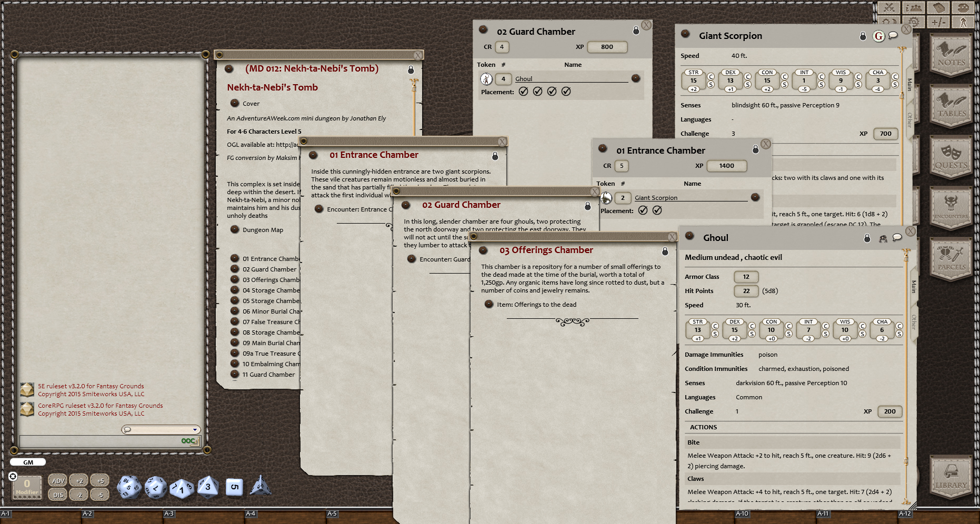Toggle GM visibility on the Giant Scorpion window

tap(878, 36)
